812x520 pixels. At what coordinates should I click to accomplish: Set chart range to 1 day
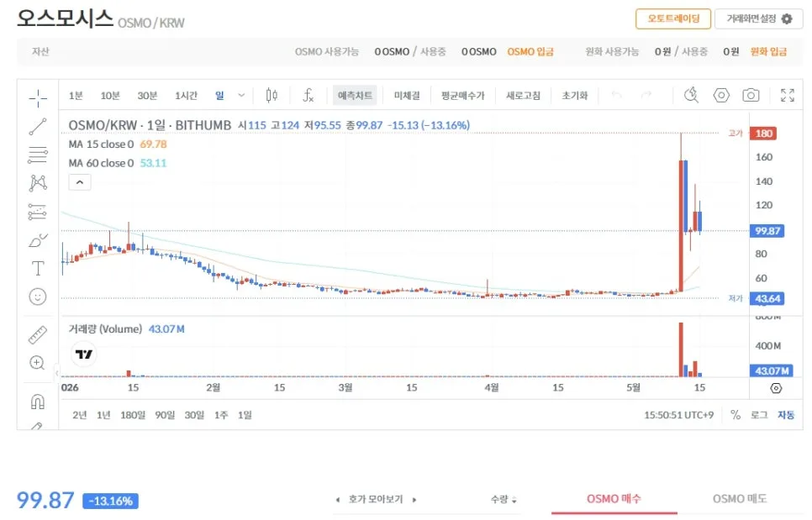tap(245, 415)
